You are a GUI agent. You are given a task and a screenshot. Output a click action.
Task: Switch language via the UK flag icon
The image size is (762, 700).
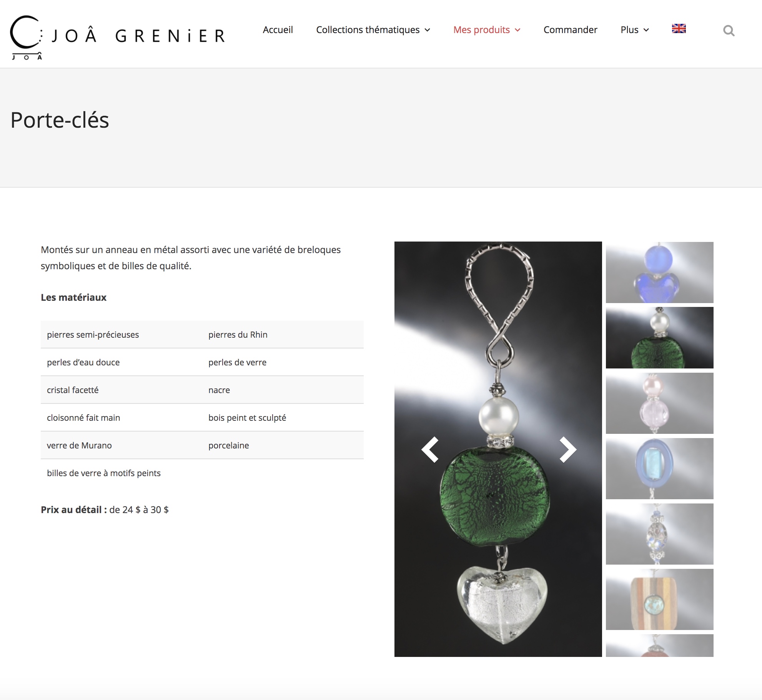[679, 28]
